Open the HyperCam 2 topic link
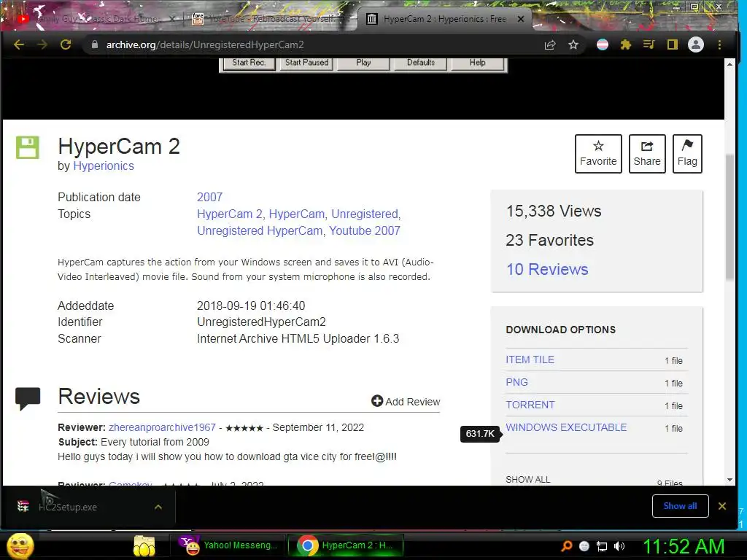This screenshot has width=747, height=560. coord(229,214)
